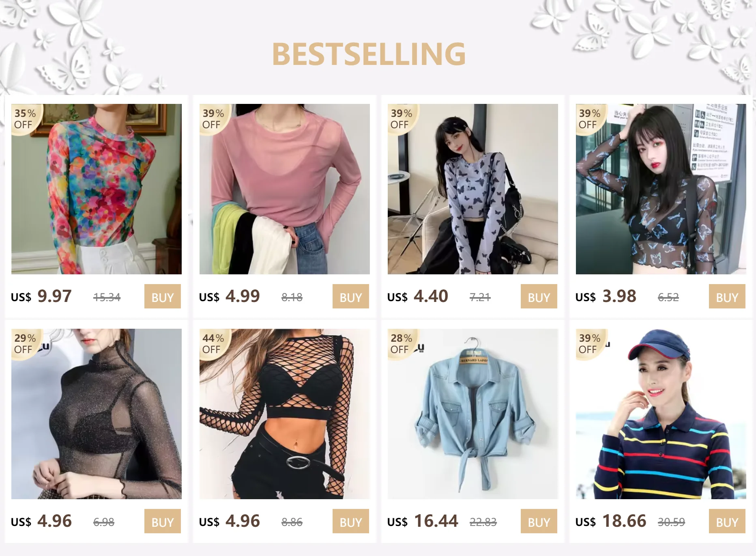This screenshot has width=756, height=556.
Task: Buy the floral mesh top for US$ 9.97
Action: (x=163, y=296)
